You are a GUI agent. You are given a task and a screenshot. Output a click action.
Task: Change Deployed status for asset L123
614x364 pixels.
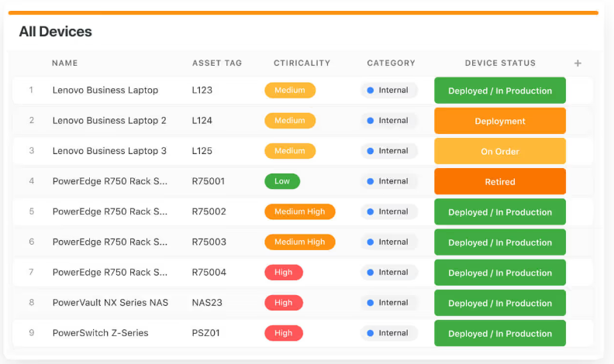click(x=500, y=91)
